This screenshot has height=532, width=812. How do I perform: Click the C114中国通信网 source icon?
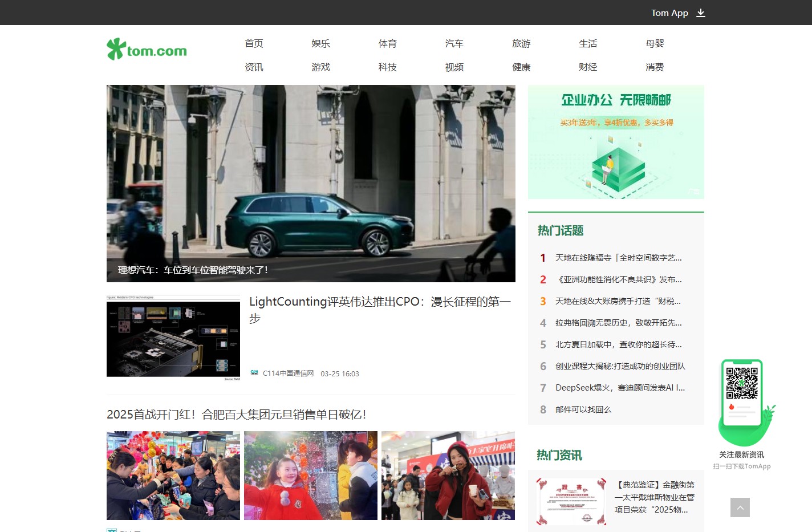click(254, 373)
